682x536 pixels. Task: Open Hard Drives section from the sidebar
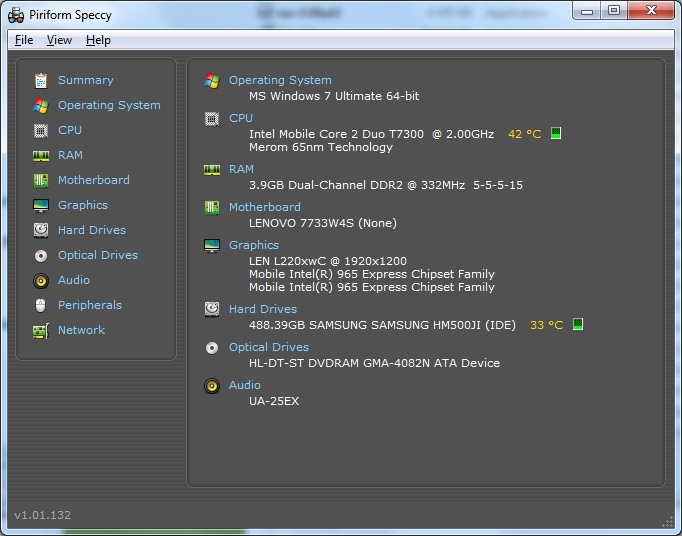pyautogui.click(x=92, y=230)
